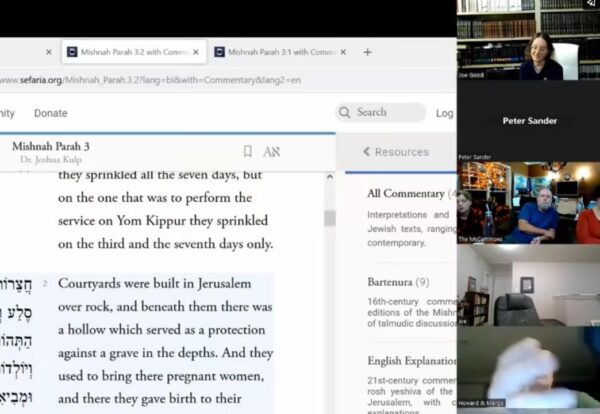The height and width of the screenshot is (414, 600).
Task: Click the text panel vertical scrollbar thumb
Action: [x=329, y=218]
